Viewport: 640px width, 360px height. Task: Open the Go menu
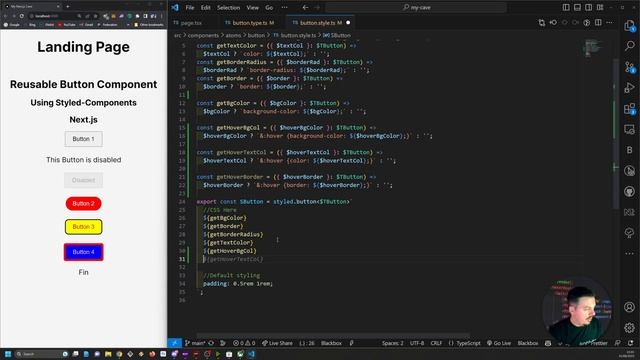[x=269, y=7]
